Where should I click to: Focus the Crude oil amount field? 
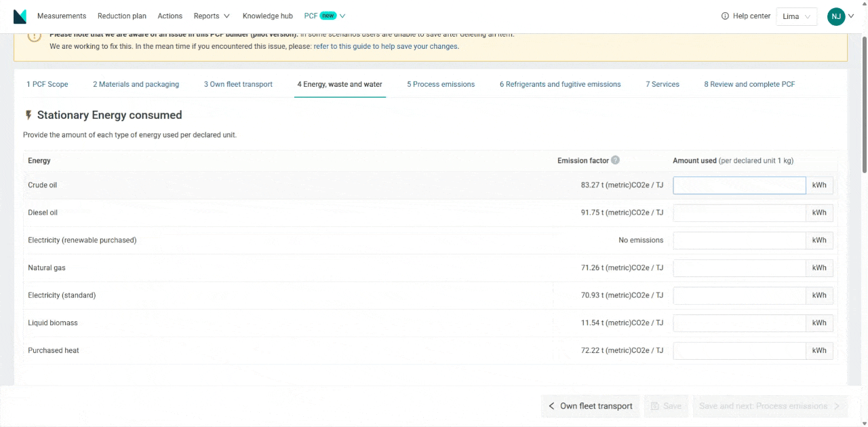pyautogui.click(x=739, y=185)
